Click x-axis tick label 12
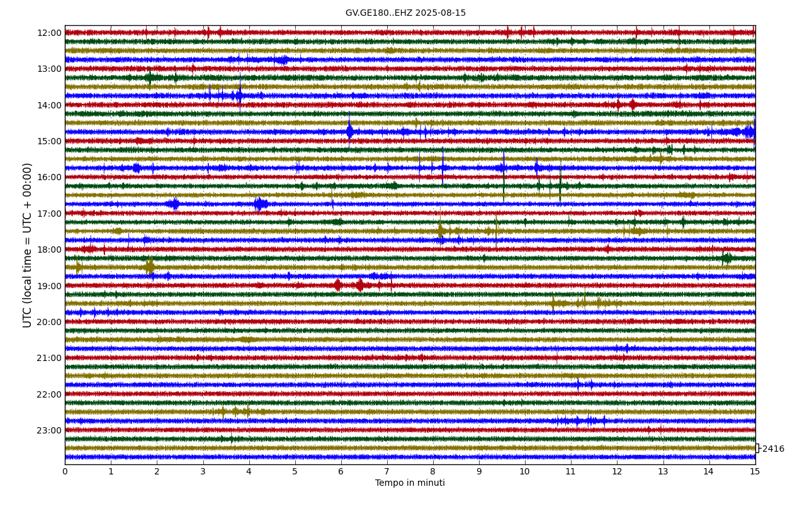812x516 pixels. tap(617, 471)
